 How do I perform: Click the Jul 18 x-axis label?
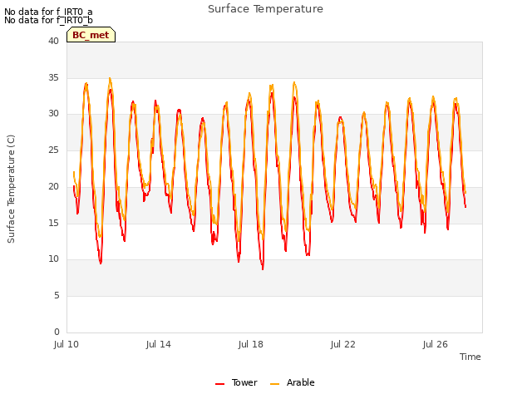(x=251, y=344)
